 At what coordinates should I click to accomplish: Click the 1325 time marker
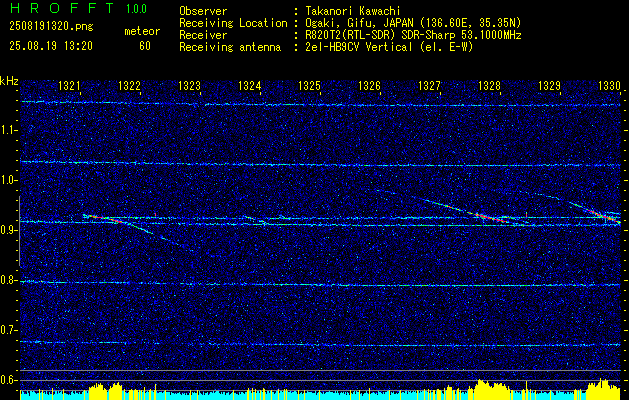(x=309, y=85)
